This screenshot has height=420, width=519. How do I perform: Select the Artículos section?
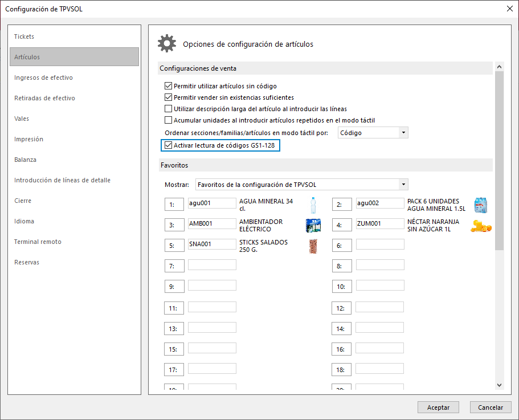(x=74, y=57)
